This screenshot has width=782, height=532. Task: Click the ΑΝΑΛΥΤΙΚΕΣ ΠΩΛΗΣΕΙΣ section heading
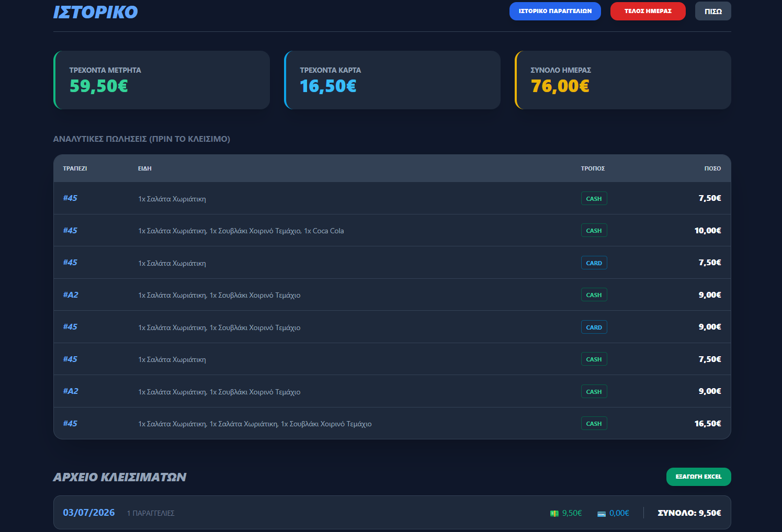pyautogui.click(x=142, y=139)
